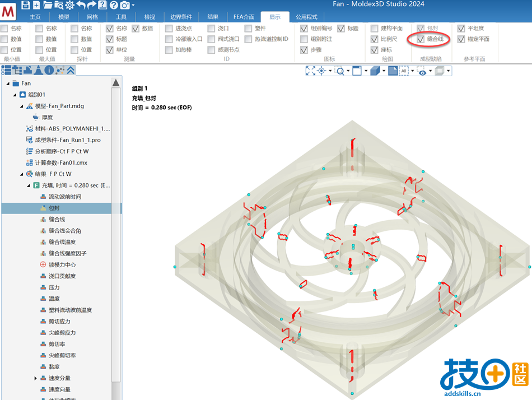Select 流动波前时间 result item
The height and width of the screenshot is (400, 532).
point(65,197)
